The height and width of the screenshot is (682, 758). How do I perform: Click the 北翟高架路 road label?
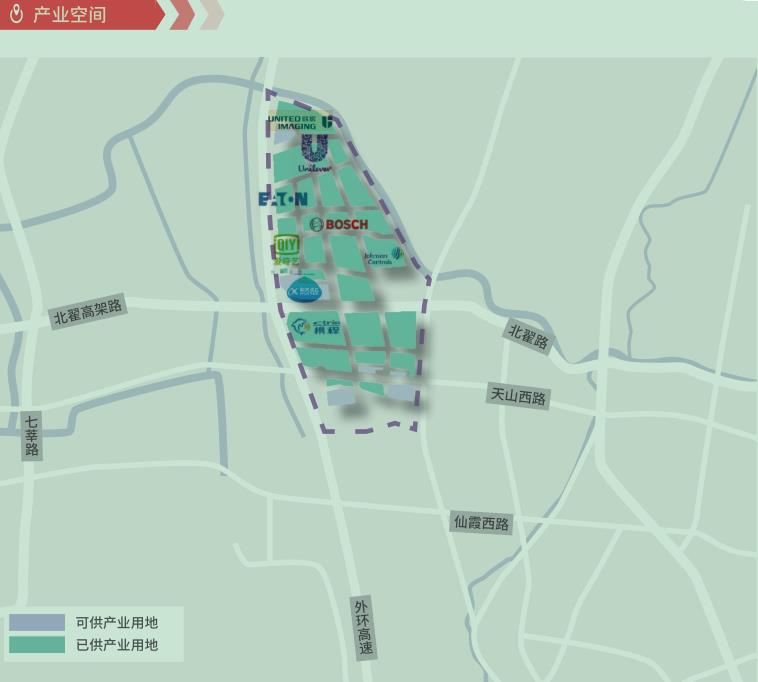(88, 312)
